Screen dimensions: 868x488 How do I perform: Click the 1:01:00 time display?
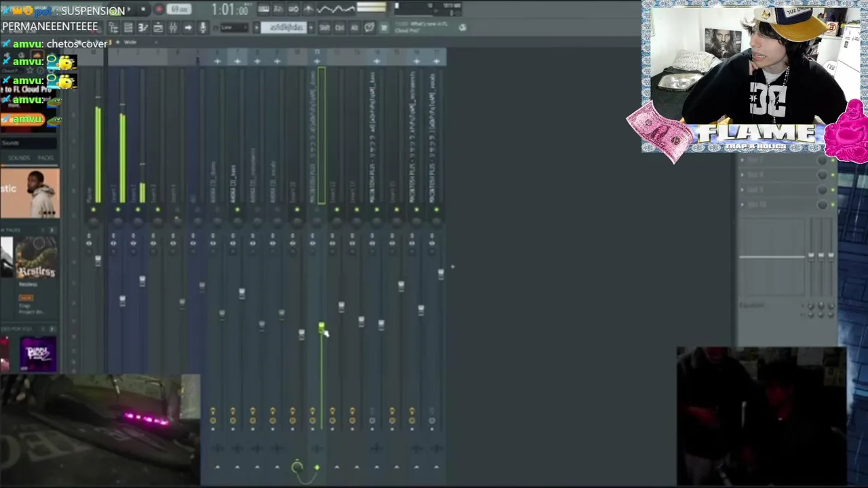click(x=231, y=9)
